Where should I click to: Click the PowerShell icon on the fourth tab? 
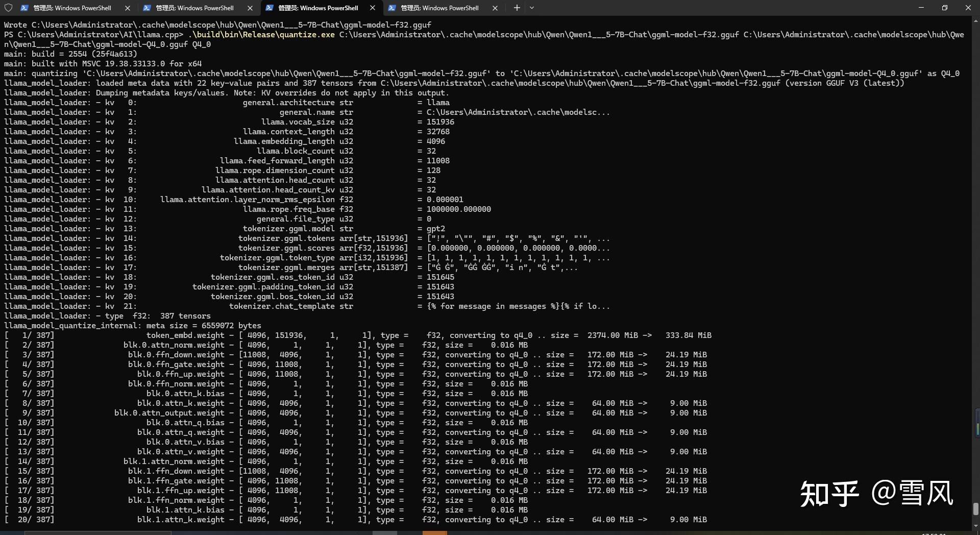(392, 8)
